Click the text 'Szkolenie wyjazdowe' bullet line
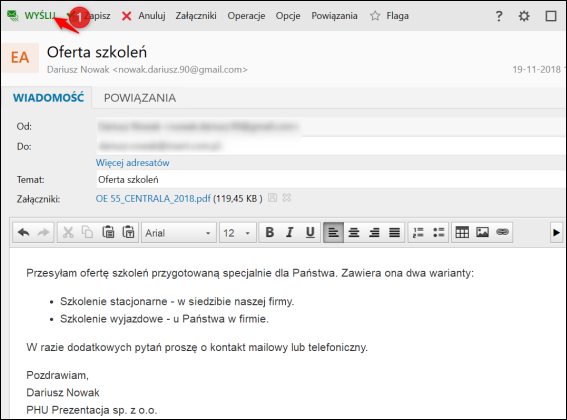This screenshot has width=567, height=420. (165, 319)
